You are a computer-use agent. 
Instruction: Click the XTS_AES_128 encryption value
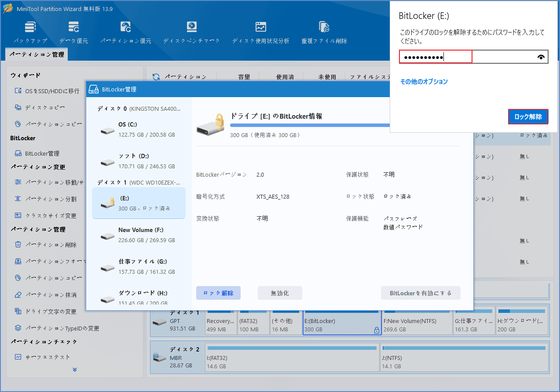(x=273, y=196)
